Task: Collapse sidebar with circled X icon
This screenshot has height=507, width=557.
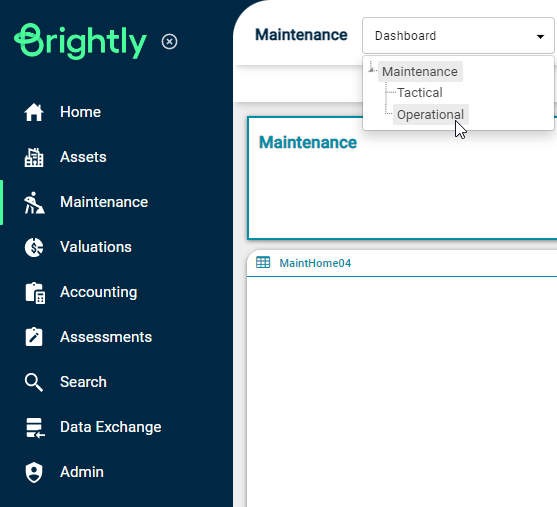Action: (169, 42)
